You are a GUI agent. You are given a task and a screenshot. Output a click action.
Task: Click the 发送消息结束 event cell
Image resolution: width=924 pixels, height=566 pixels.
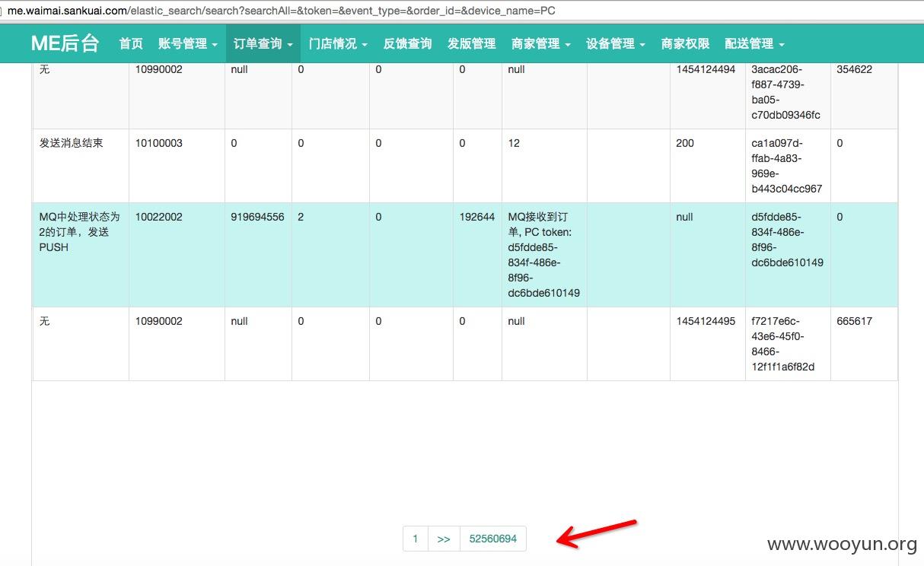pos(71,143)
